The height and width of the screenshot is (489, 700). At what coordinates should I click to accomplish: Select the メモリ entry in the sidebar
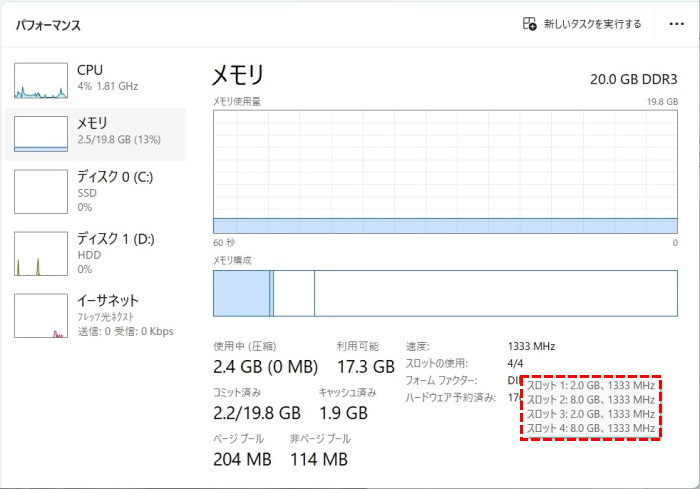[96, 134]
